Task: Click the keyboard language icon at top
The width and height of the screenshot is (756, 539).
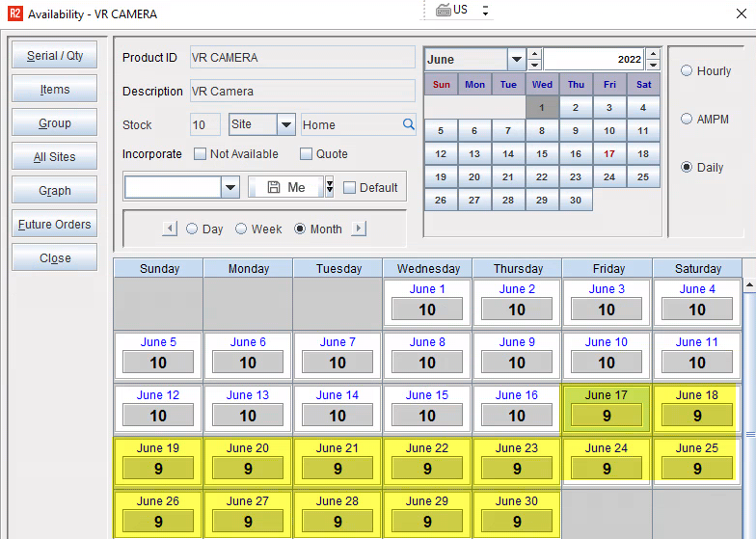Action: pyautogui.click(x=444, y=10)
